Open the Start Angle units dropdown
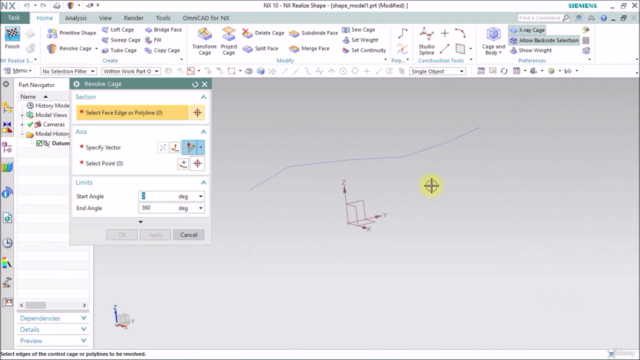The width and height of the screenshot is (640, 360). click(200, 196)
